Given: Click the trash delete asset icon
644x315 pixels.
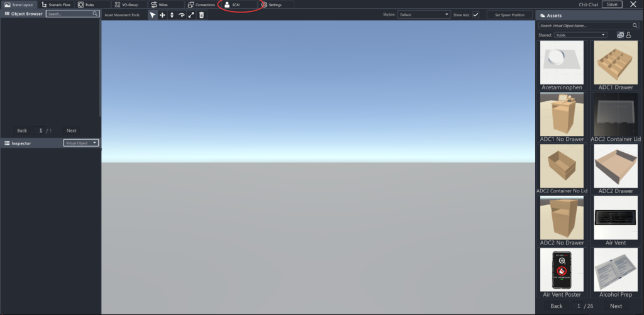Looking at the screenshot, I should click(201, 15).
